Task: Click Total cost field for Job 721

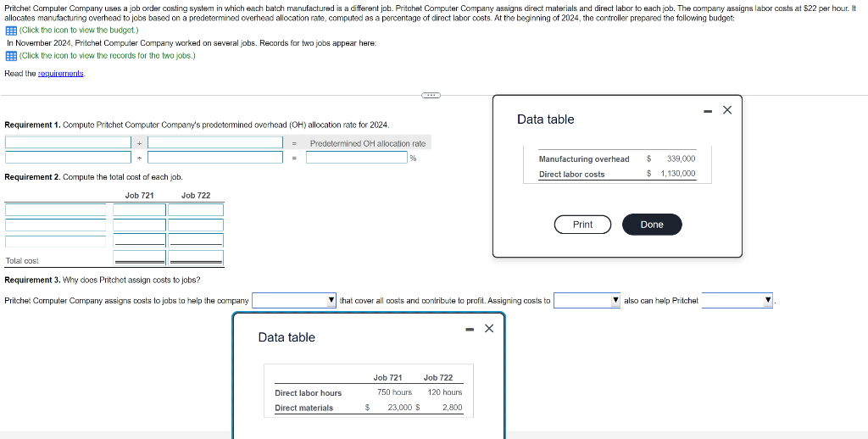Action: 140,258
